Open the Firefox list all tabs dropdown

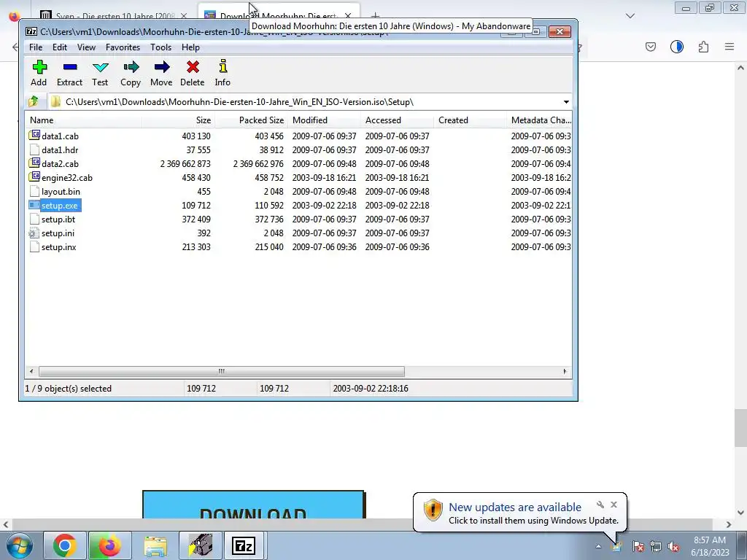point(630,16)
